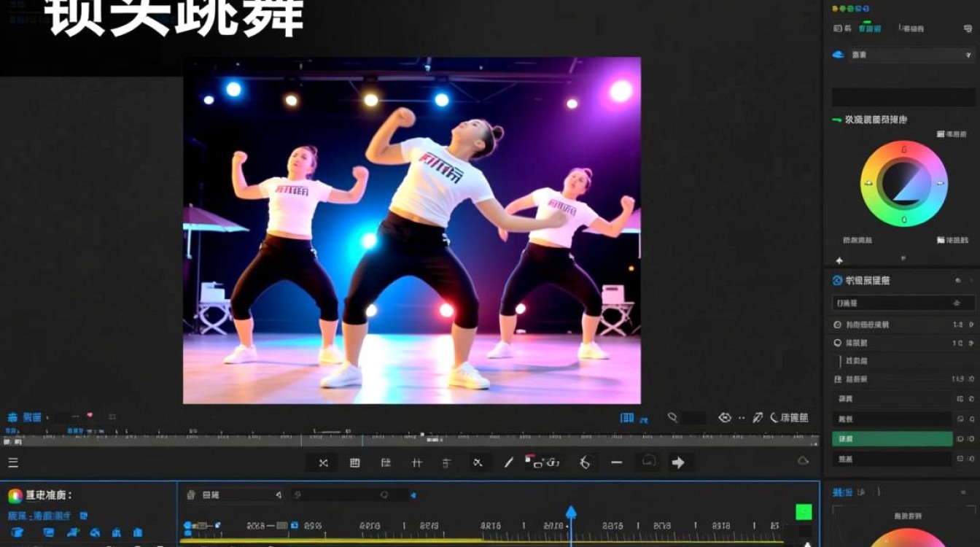Toggle the eye icon below the preview
The height and width of the screenshot is (547, 980).
click(725, 418)
